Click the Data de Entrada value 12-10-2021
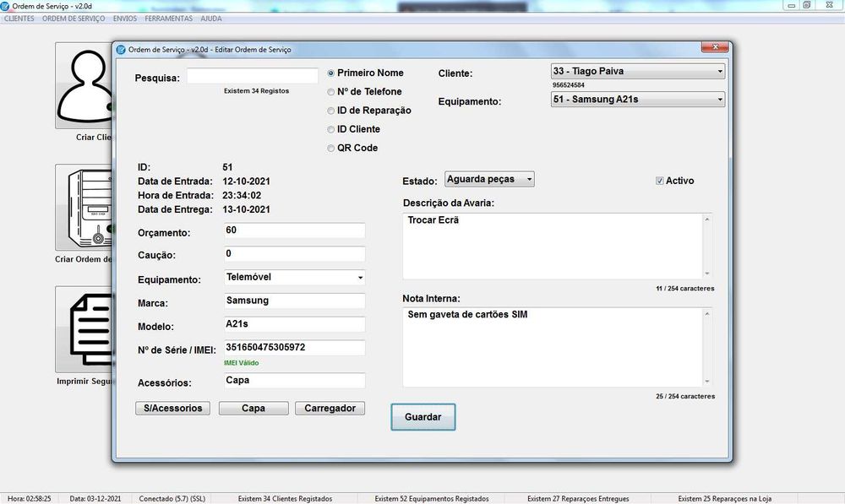Image resolution: width=845 pixels, height=504 pixels. point(246,182)
